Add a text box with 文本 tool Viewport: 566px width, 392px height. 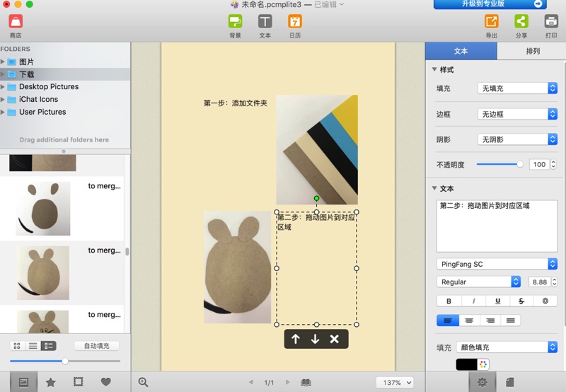(x=265, y=21)
